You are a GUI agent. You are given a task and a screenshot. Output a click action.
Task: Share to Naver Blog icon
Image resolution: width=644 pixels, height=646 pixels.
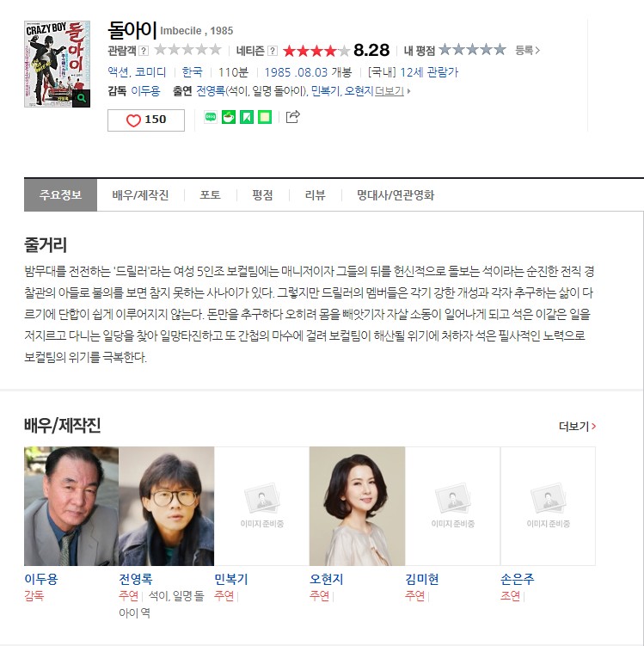pyautogui.click(x=211, y=118)
